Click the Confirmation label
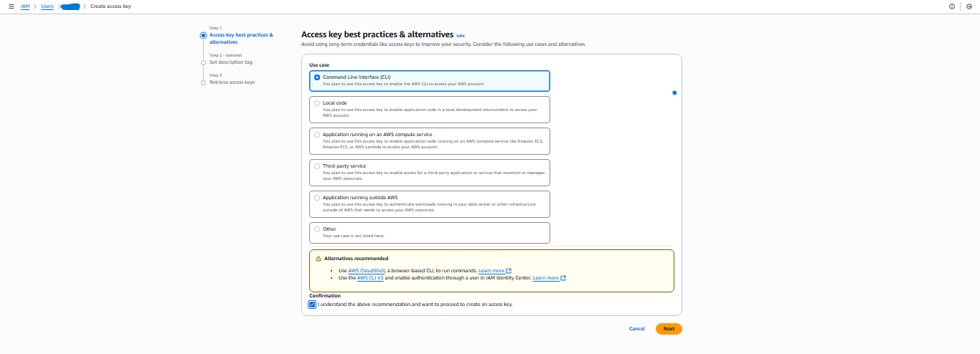The height and width of the screenshot is (354, 980). [x=325, y=295]
